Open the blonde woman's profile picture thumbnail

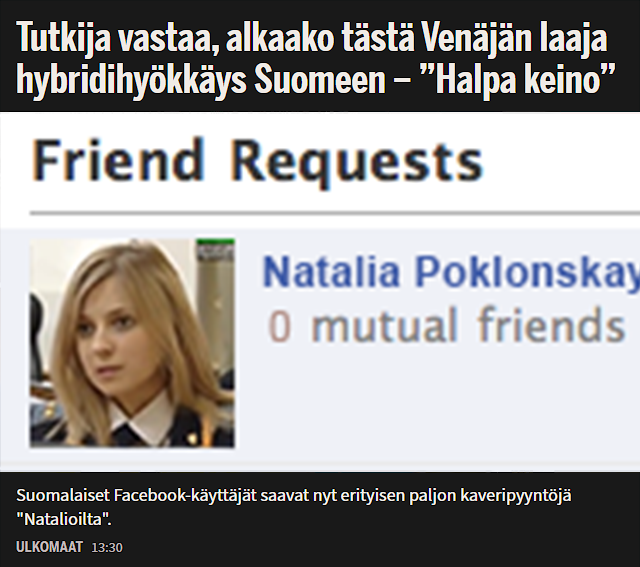[132, 343]
